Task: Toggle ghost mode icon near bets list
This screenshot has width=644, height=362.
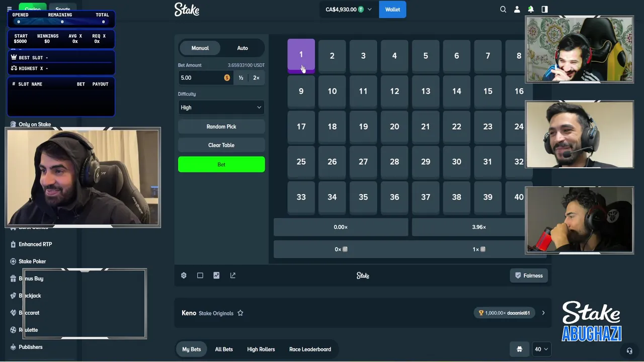Action: 519,349
